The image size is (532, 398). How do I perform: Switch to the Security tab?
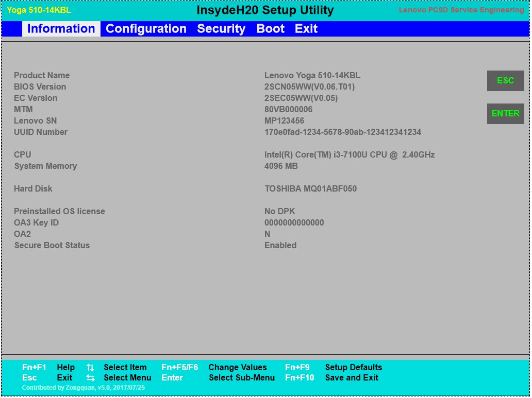coord(221,29)
